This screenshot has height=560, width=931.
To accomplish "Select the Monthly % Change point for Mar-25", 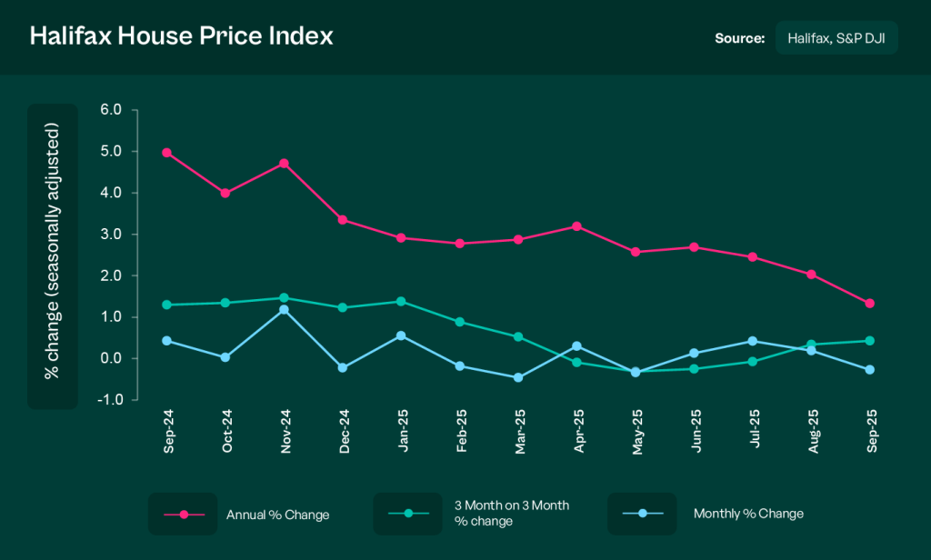I will (518, 377).
